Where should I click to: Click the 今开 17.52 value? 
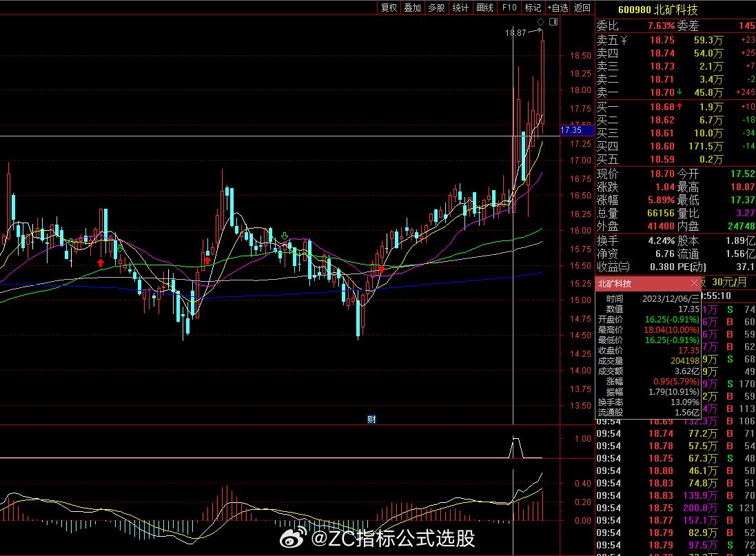click(x=742, y=174)
